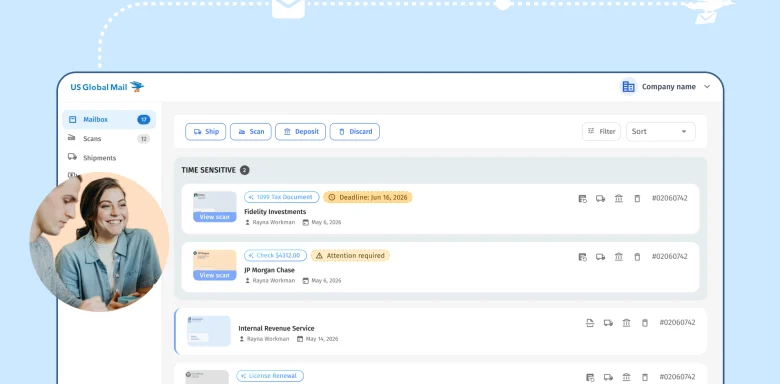Click the rescan icon in Fidelity Investments row
The image size is (780, 384).
[583, 198]
